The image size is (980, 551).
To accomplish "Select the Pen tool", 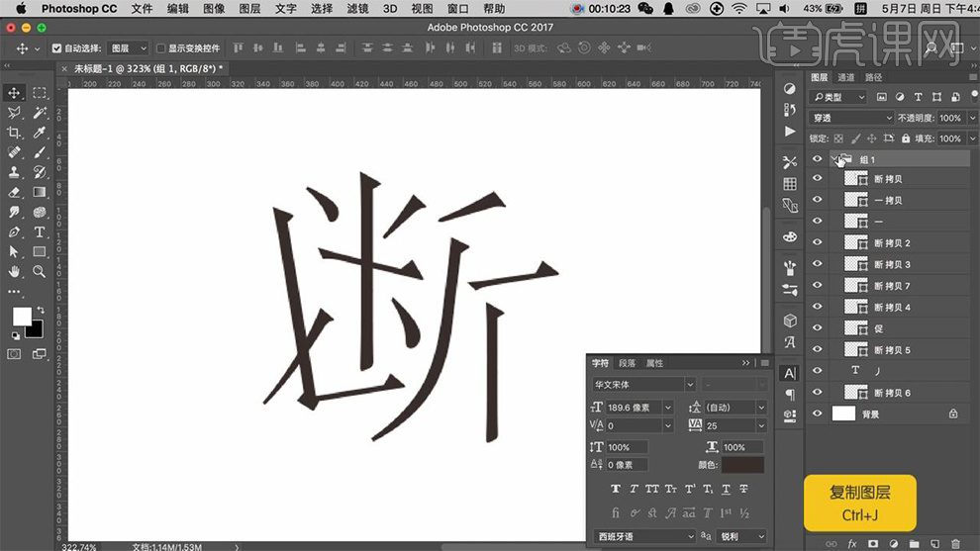I will point(14,231).
